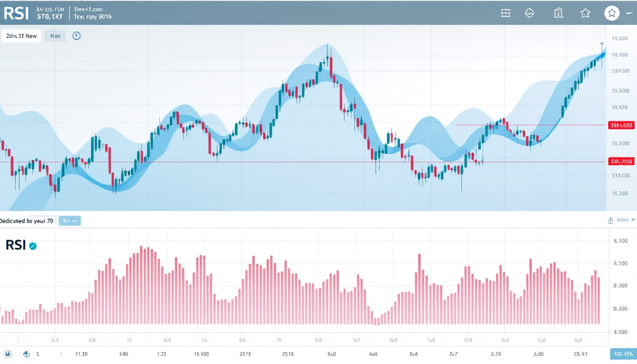Click the light-blue button above RSI panel
Image resolution: width=637 pixels, height=364 pixels.
click(x=69, y=221)
